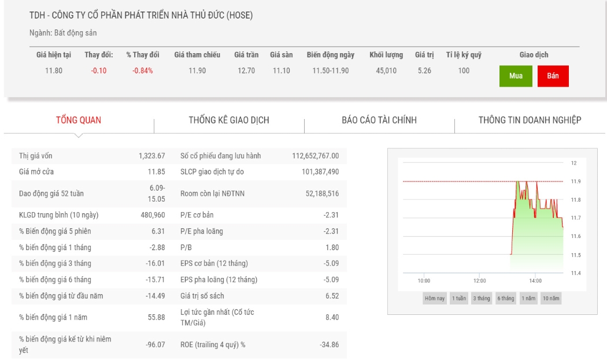Click the Số cổ phiếu đang lưu hành label

click(x=220, y=156)
